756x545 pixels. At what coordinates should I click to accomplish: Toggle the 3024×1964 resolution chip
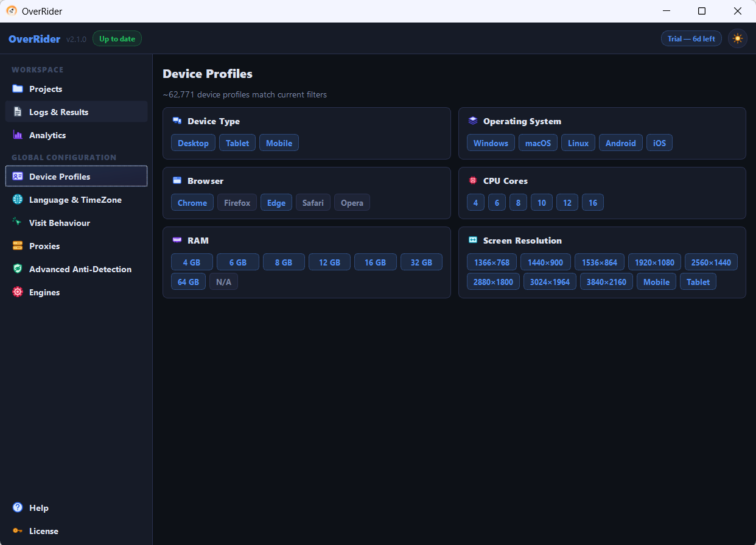[x=550, y=282]
